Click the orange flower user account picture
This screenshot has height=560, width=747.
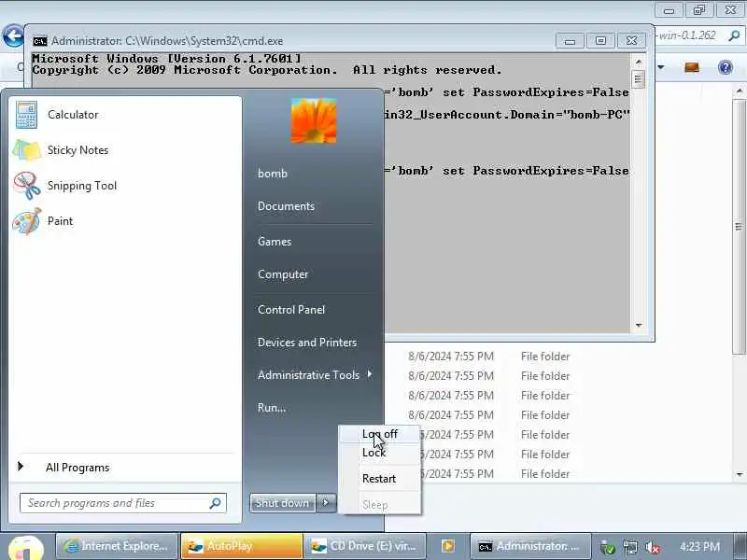(x=314, y=121)
